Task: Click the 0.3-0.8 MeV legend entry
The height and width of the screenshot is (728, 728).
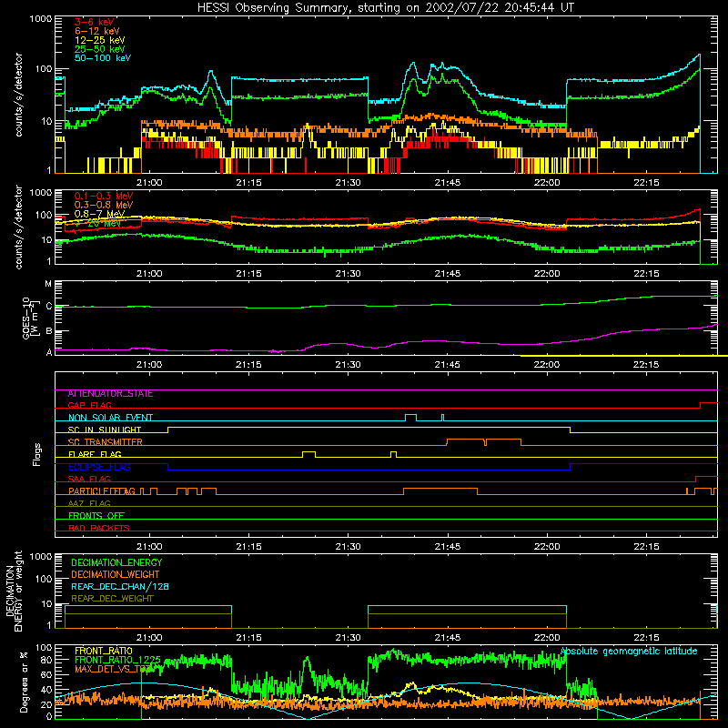Action: tap(104, 205)
